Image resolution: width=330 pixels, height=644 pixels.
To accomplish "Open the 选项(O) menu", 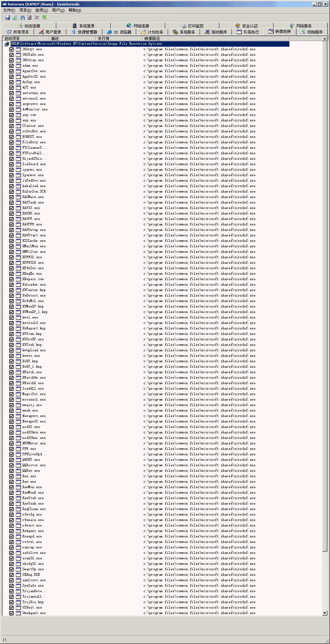I will coord(41,10).
